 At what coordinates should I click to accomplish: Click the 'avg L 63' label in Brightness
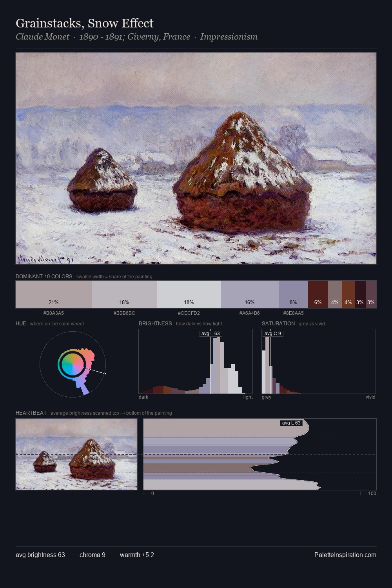(211, 334)
